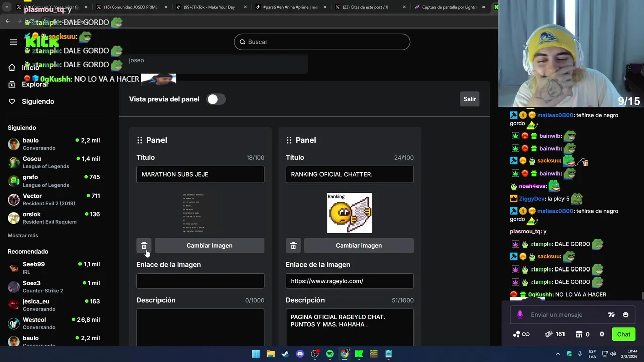Grab drag handle of MARATHON SUBS panel
This screenshot has width=644, height=362.
tap(140, 140)
